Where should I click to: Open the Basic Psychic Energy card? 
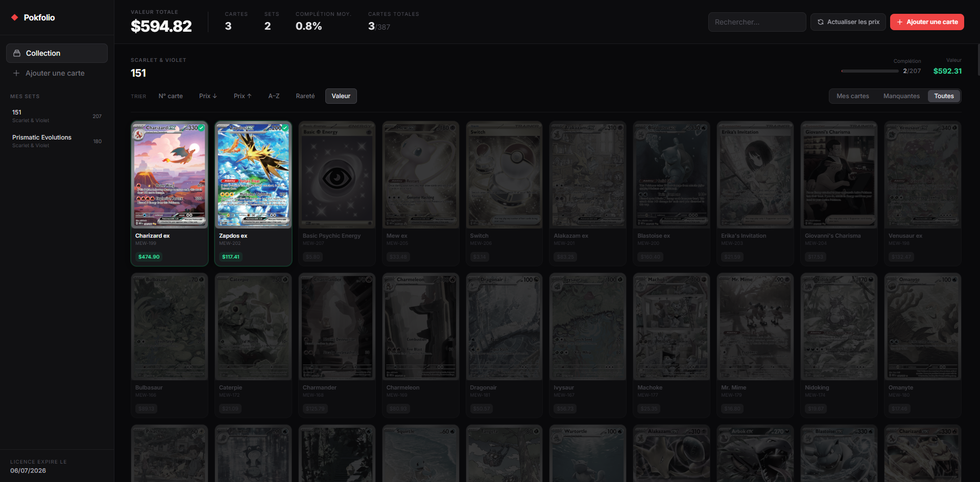tap(337, 194)
